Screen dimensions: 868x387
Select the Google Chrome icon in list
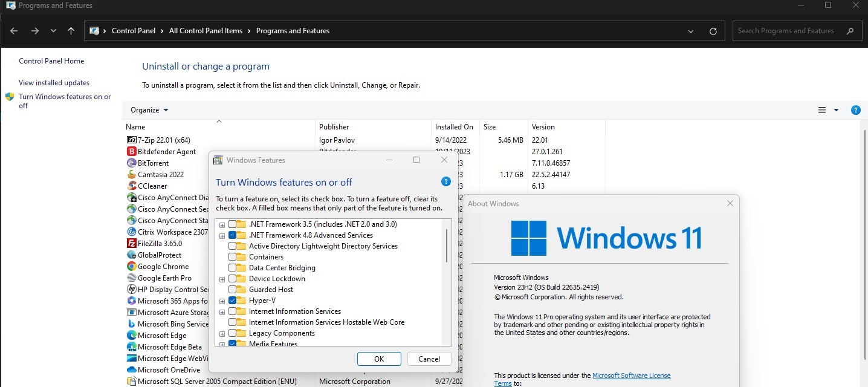(132, 267)
